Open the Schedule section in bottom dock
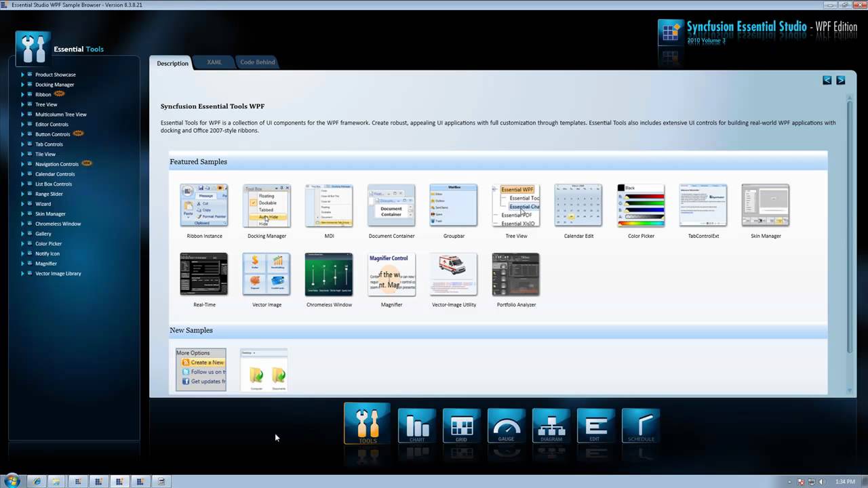Image resolution: width=868 pixels, height=488 pixels. [x=641, y=426]
